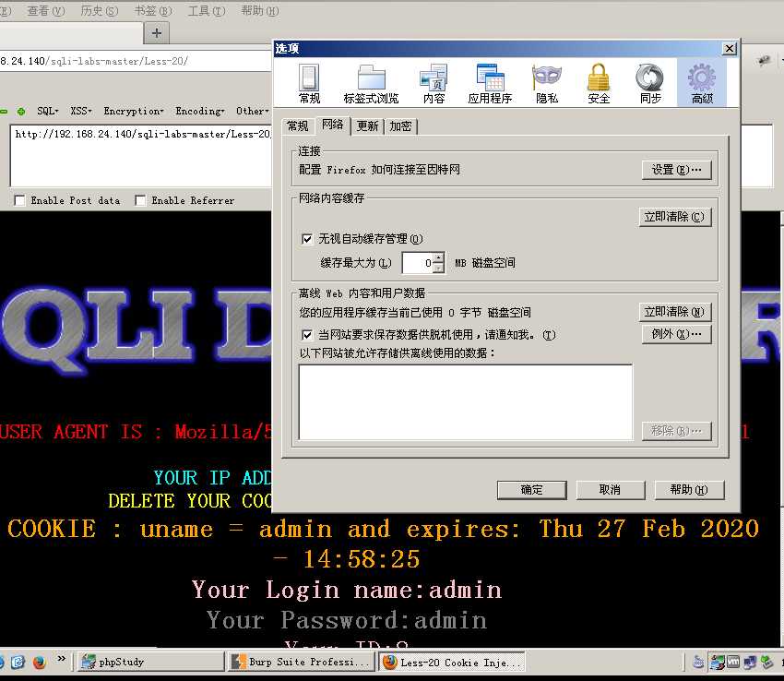Click 立即清除(C) to clear network cache
The height and width of the screenshot is (681, 784).
[675, 217]
